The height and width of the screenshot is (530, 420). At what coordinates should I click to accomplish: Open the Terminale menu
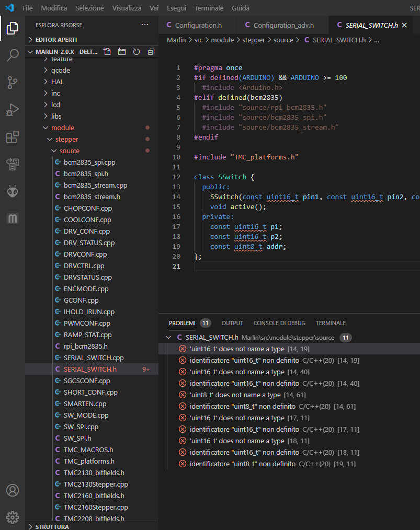[209, 8]
